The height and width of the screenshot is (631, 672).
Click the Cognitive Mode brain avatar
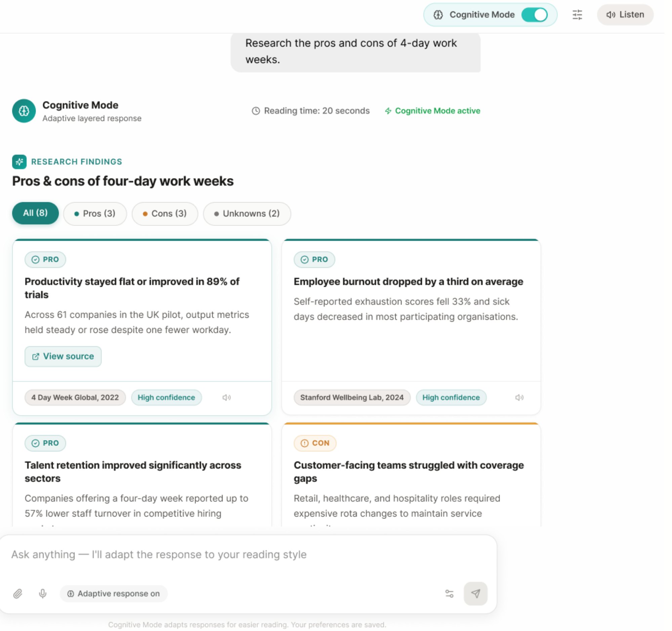coord(24,112)
